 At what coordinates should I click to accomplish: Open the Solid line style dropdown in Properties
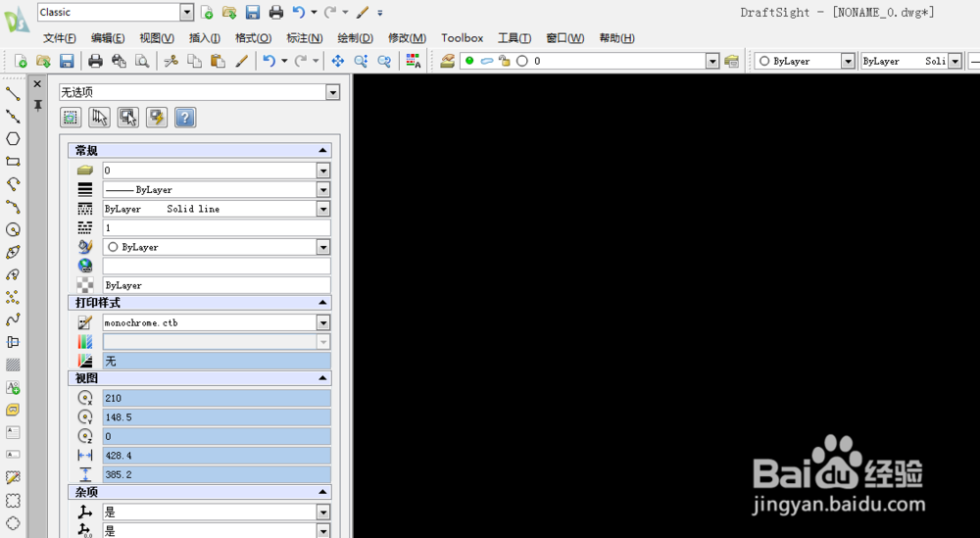pyautogui.click(x=323, y=209)
